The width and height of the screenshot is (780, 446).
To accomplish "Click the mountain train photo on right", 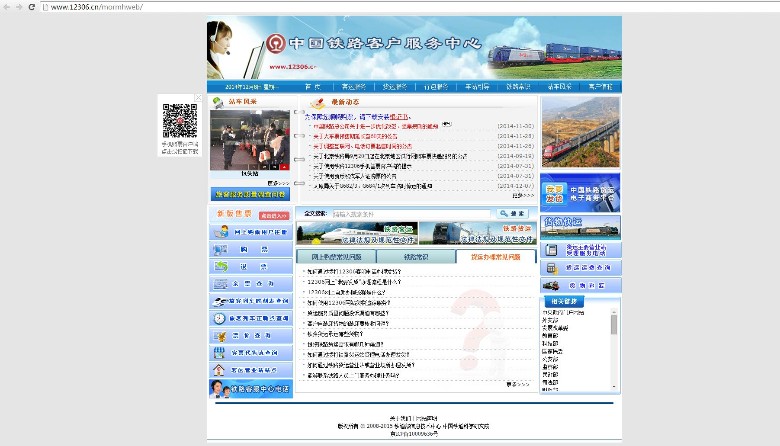I will [x=581, y=132].
